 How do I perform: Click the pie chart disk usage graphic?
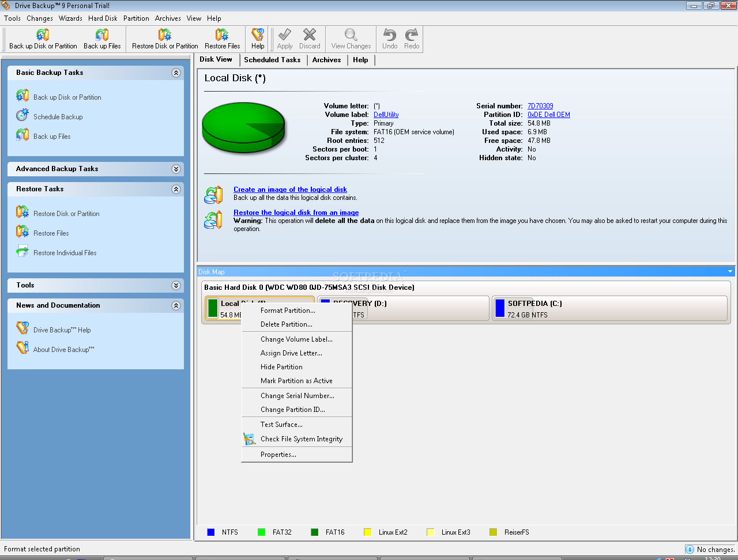[243, 130]
